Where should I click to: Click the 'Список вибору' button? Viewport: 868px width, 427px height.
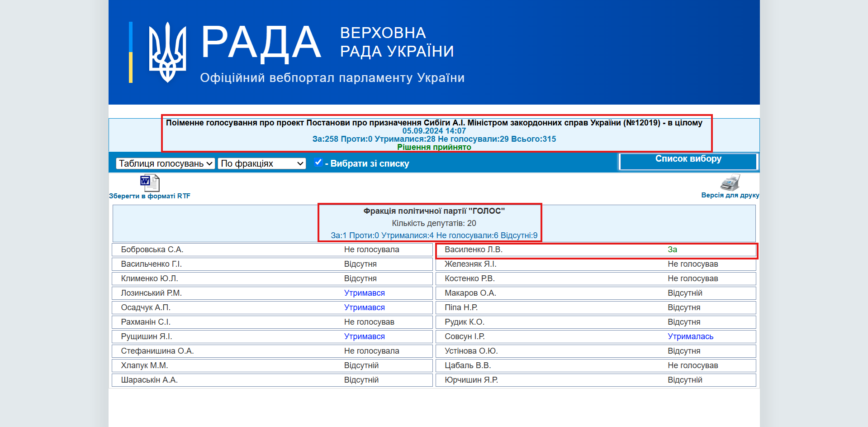click(x=688, y=161)
